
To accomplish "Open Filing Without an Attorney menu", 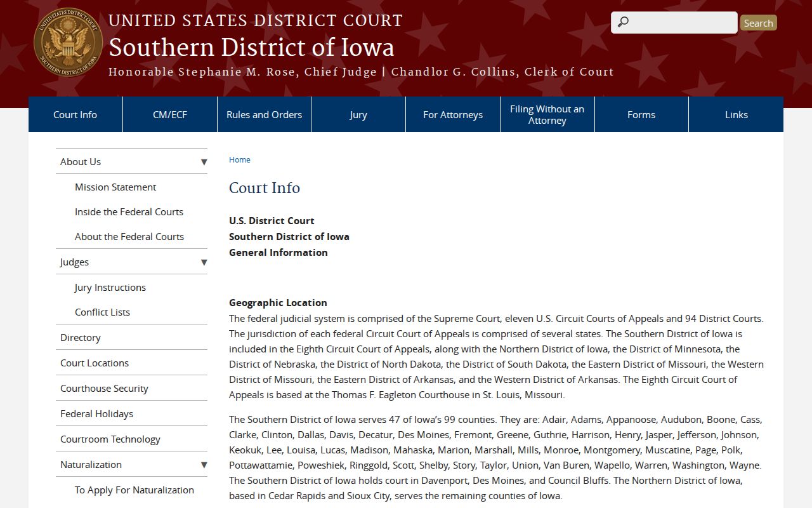I will coord(547,114).
